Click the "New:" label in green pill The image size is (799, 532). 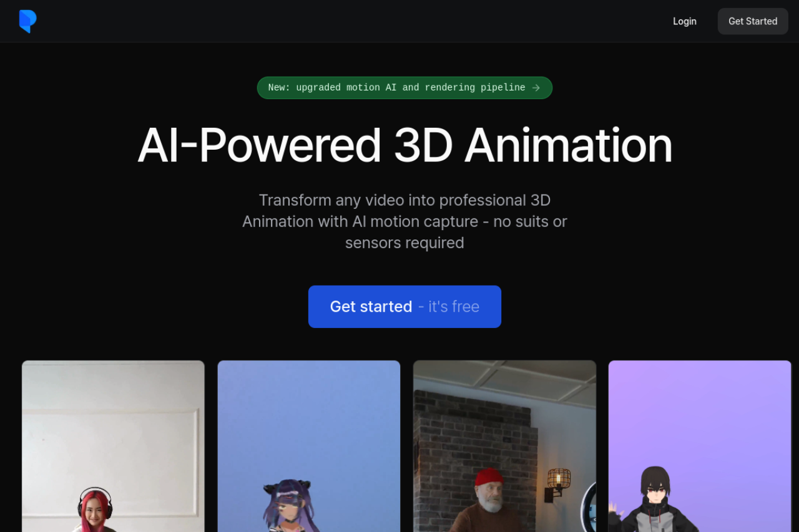coord(279,88)
